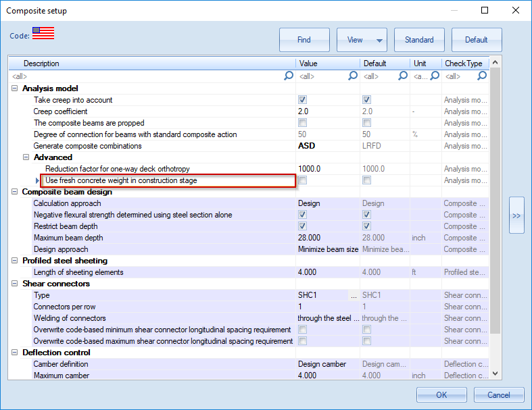532x410 pixels.
Task: Open the View dropdown button
Action: (x=362, y=40)
